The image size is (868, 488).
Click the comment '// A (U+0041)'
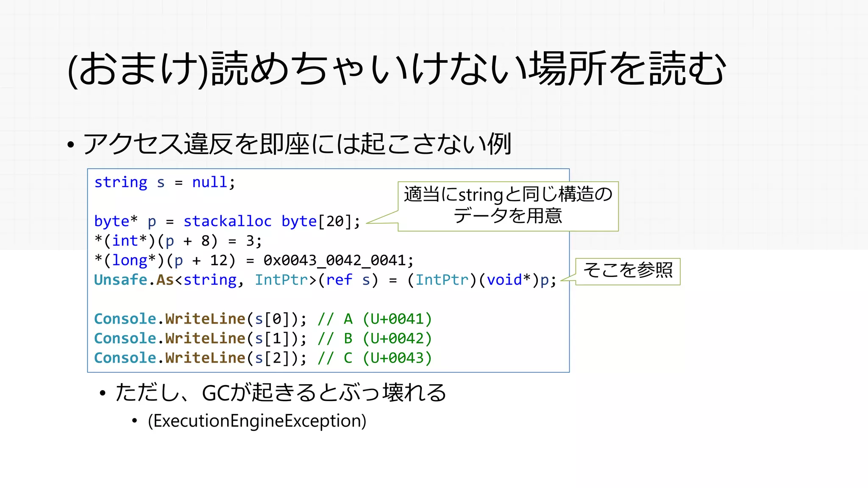point(375,319)
